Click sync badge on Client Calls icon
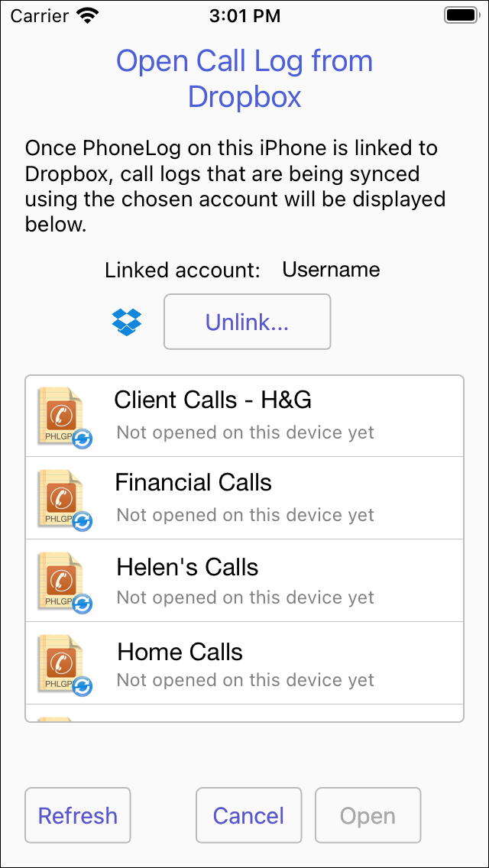The height and width of the screenshot is (868, 489). pyautogui.click(x=83, y=438)
